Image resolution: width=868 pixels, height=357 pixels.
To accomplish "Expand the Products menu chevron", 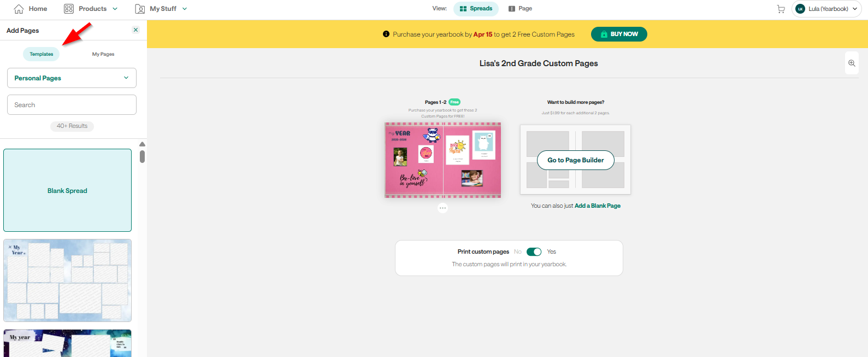I will (115, 9).
